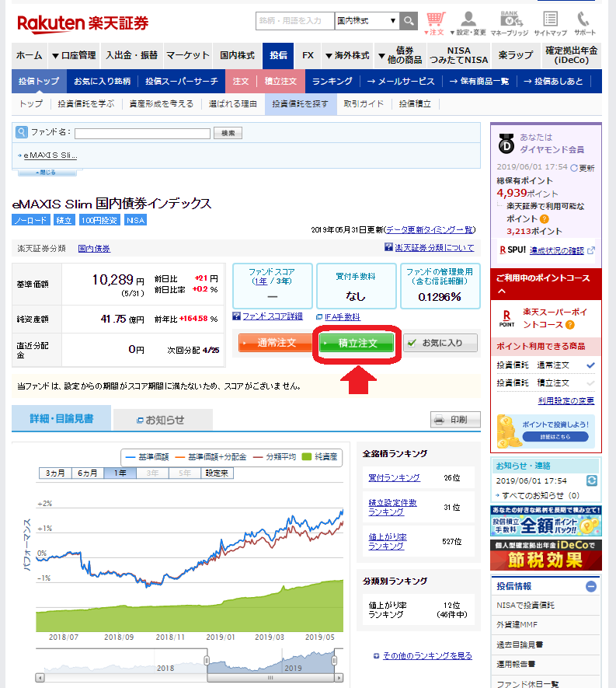This screenshot has width=616, height=688.
Task: Click the 全額ポイントバック banner
Action: (x=546, y=521)
